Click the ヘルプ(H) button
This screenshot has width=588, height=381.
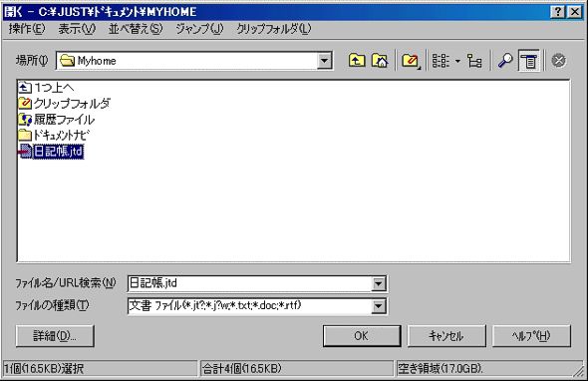531,336
